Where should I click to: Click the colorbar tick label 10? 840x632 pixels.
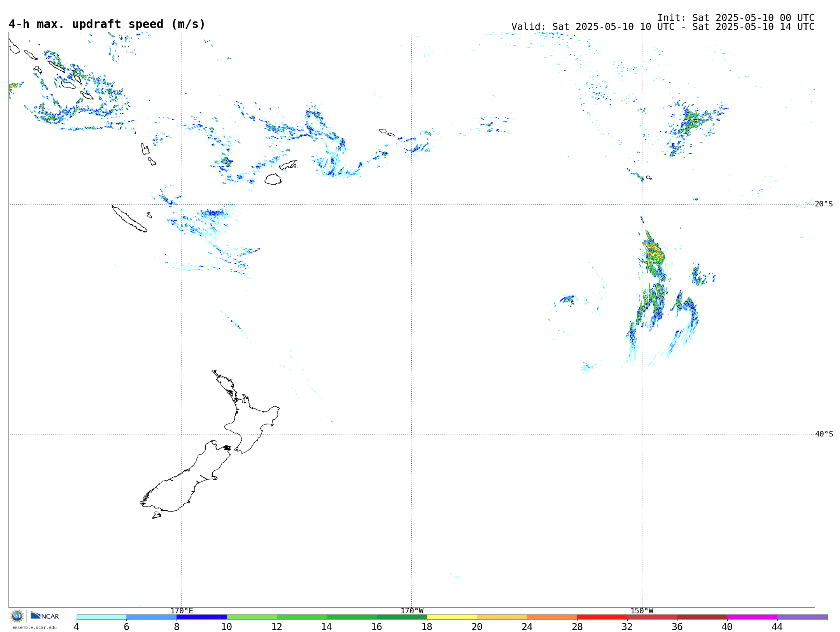click(x=227, y=627)
